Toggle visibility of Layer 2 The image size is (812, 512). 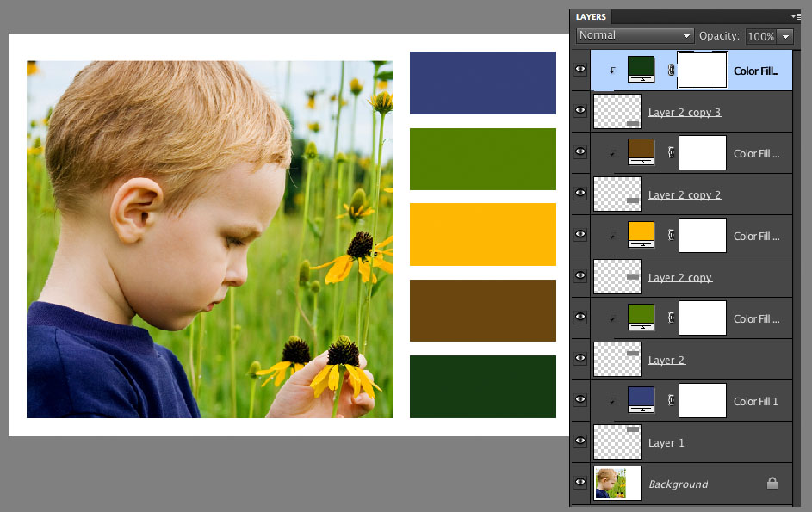click(x=580, y=358)
